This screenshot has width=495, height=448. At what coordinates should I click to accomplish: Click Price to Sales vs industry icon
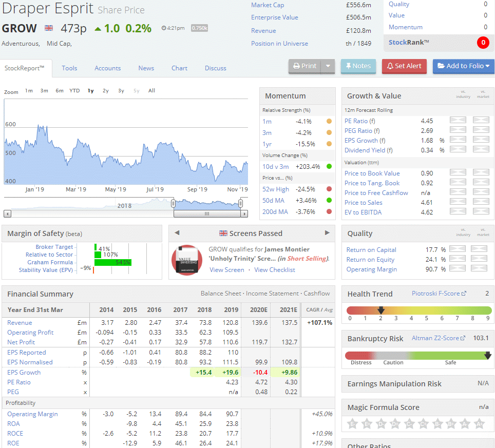[x=458, y=202]
